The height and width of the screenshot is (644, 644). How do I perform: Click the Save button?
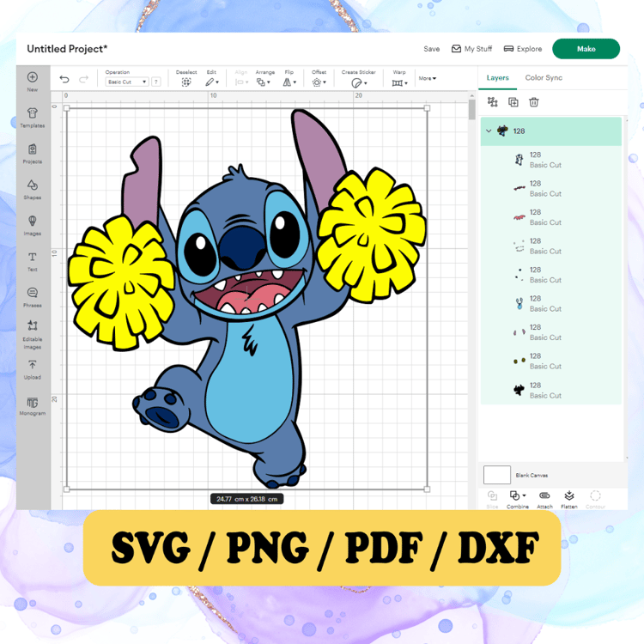pos(432,49)
